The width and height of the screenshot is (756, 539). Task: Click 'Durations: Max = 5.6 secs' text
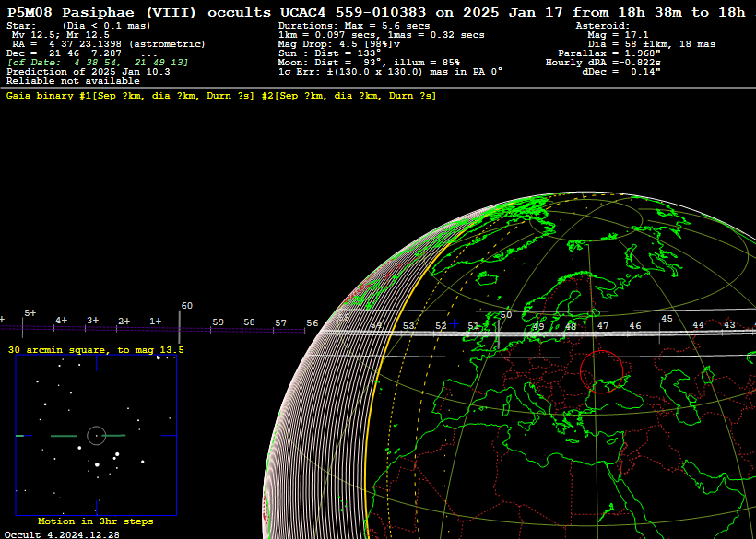[x=354, y=26]
